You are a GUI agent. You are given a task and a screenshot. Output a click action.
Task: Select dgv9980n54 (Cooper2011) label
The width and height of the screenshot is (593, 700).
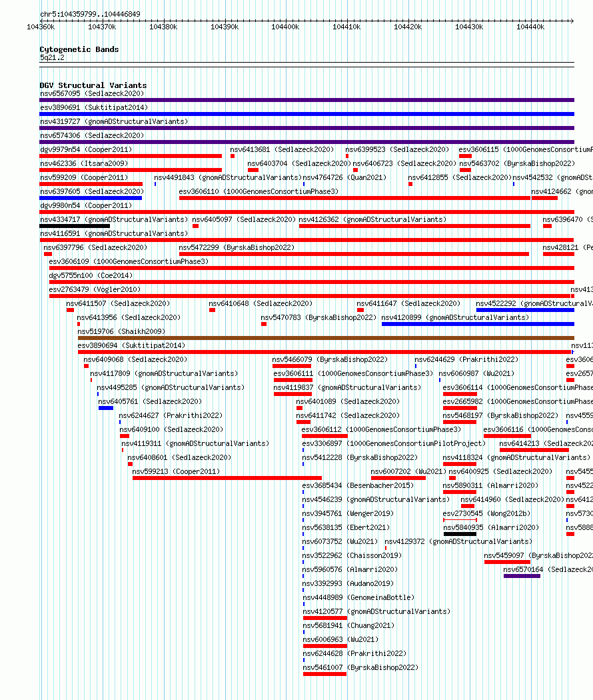(x=86, y=205)
